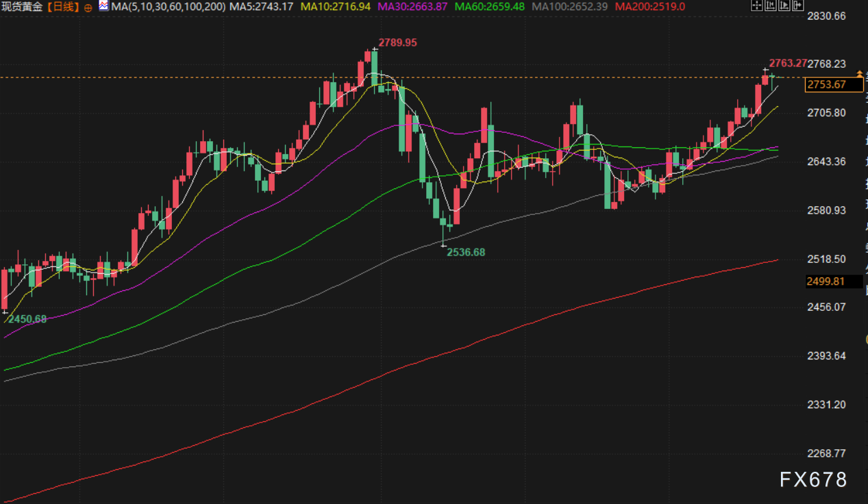Click the orange circled-plus icon beside 日线
This screenshot has height=504, width=868.
coord(88,8)
